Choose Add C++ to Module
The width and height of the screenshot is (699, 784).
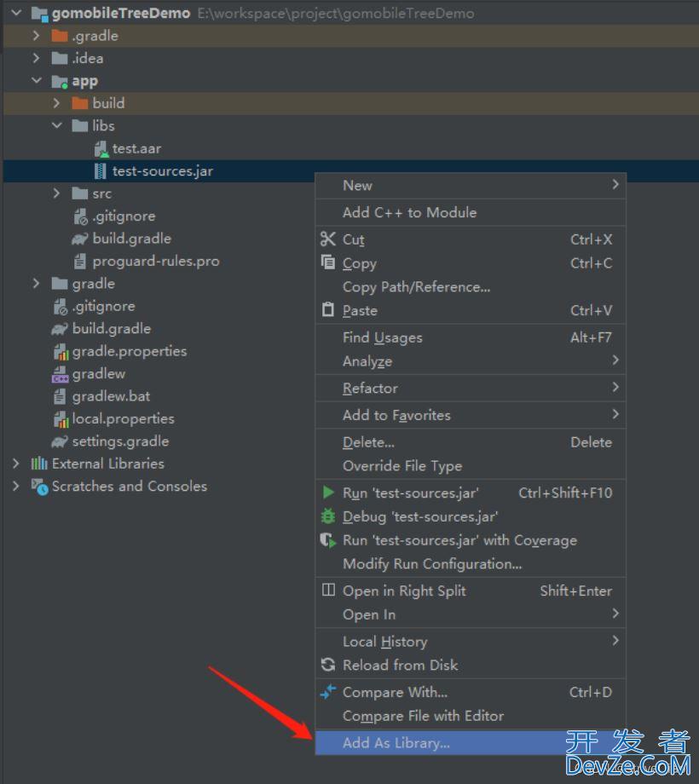pos(471,212)
